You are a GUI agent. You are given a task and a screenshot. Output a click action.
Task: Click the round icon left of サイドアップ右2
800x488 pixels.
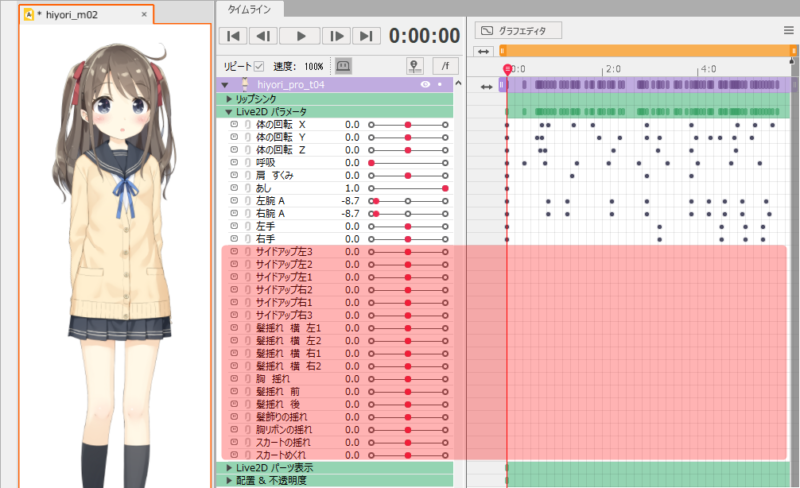point(234,290)
